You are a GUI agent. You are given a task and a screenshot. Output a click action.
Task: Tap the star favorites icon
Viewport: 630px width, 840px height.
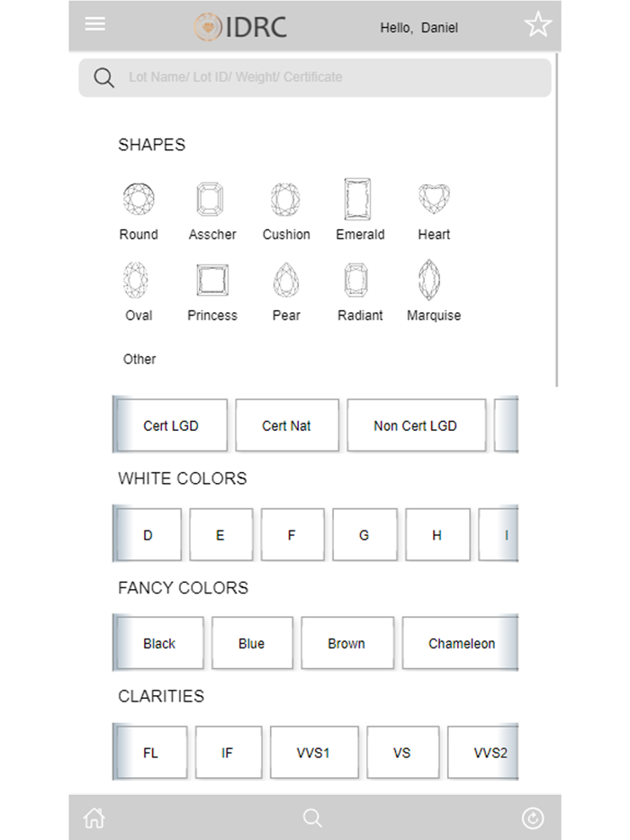click(537, 24)
